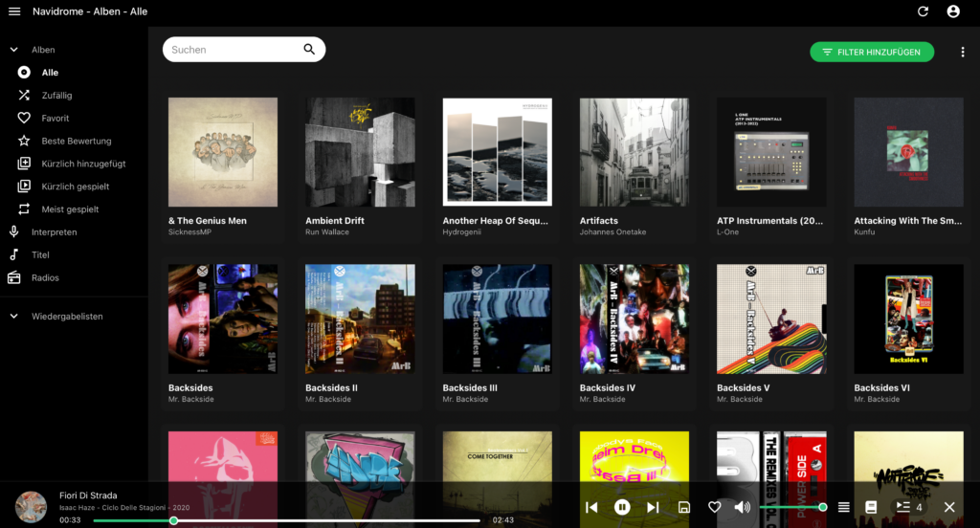Pause the current song
The height and width of the screenshot is (528, 980).
(x=622, y=507)
